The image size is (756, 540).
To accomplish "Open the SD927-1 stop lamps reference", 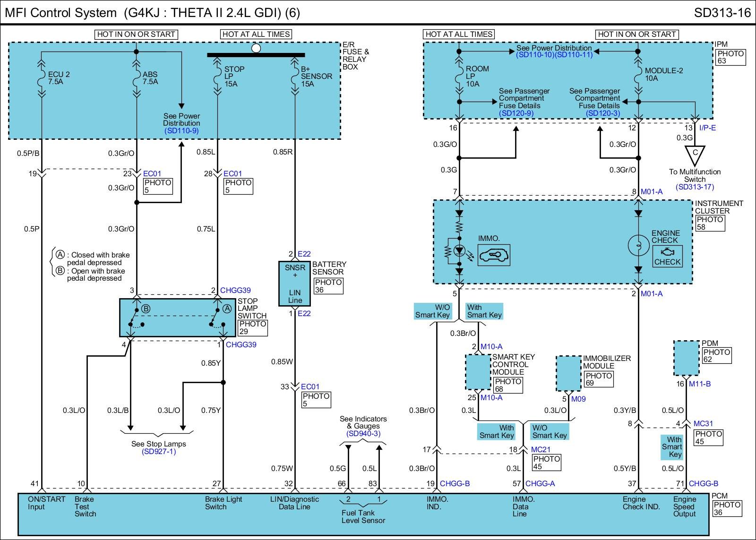I will click(x=159, y=452).
